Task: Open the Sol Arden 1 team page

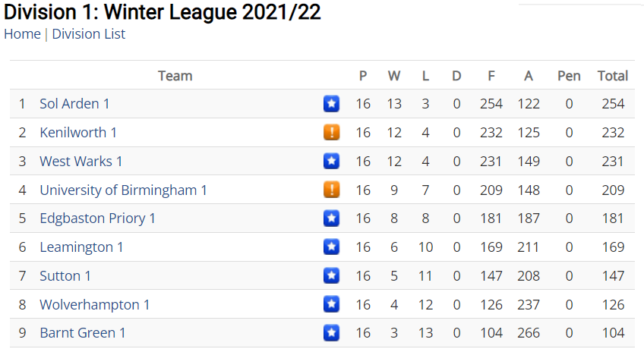Action: tap(74, 104)
